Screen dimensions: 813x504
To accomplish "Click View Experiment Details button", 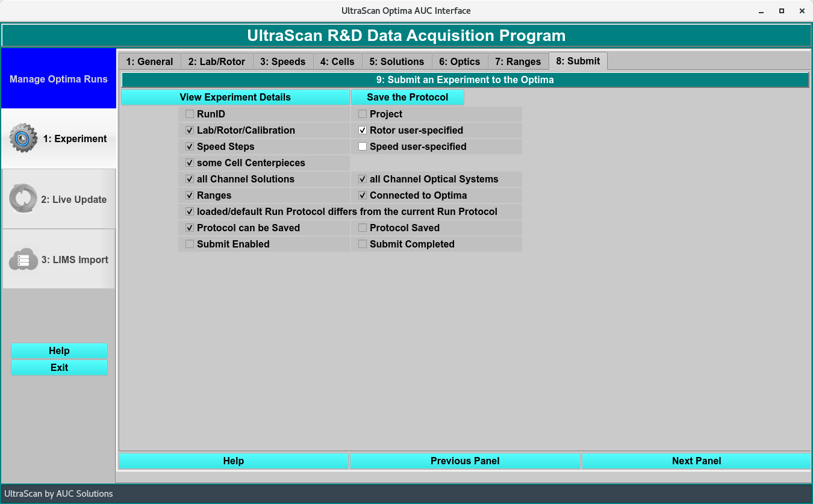I will [x=235, y=97].
